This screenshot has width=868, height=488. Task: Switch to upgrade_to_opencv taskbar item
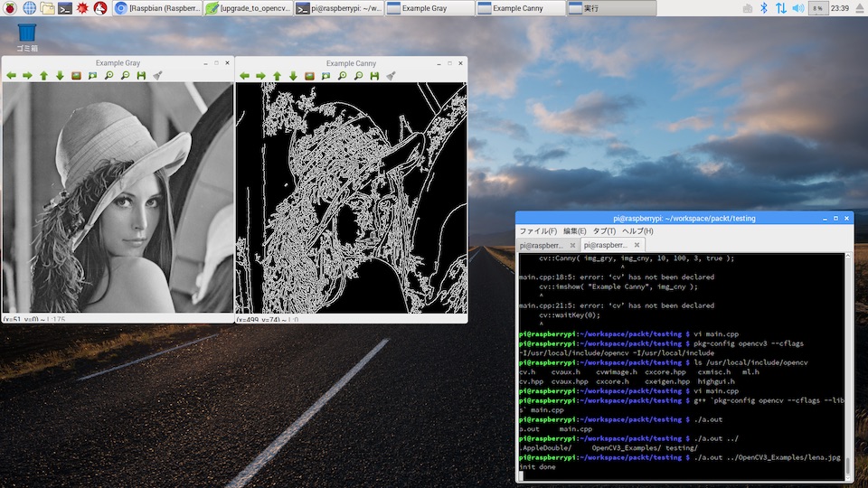249,8
